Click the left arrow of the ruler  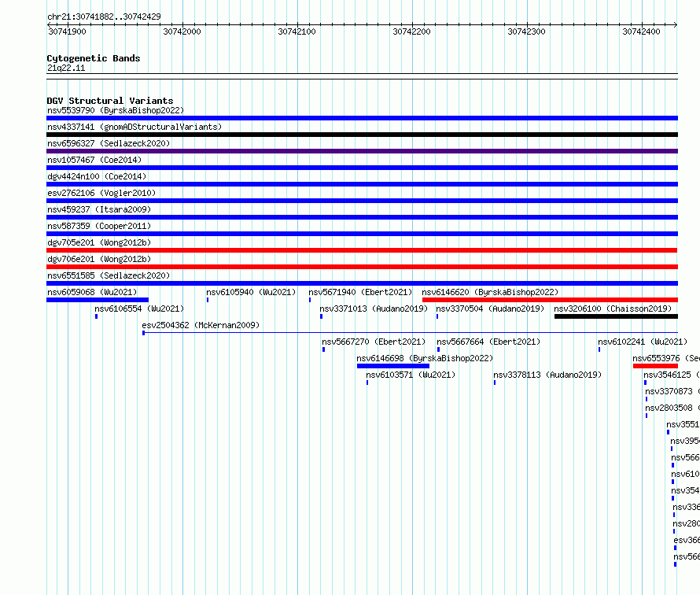coord(49,24)
